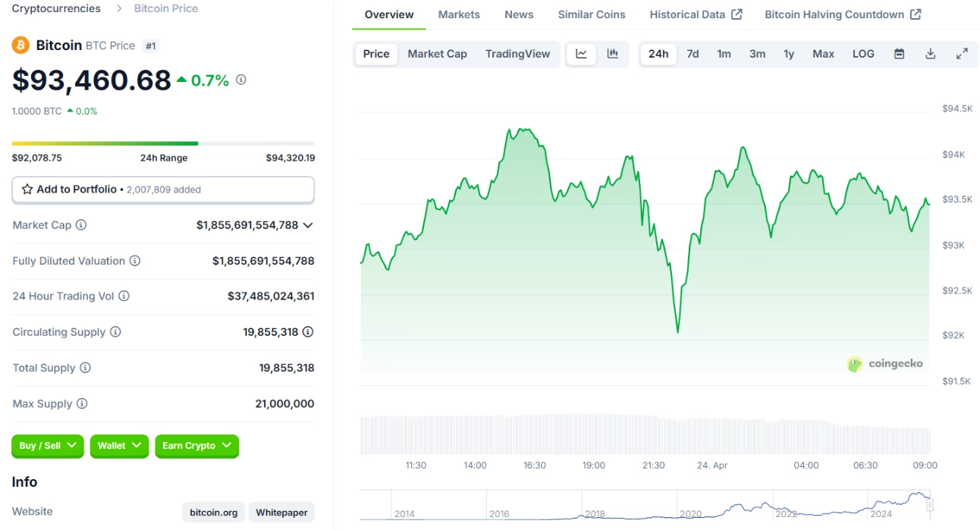This screenshot has height=530, width=980.
Task: Open the Whitepaper link
Action: point(281,513)
